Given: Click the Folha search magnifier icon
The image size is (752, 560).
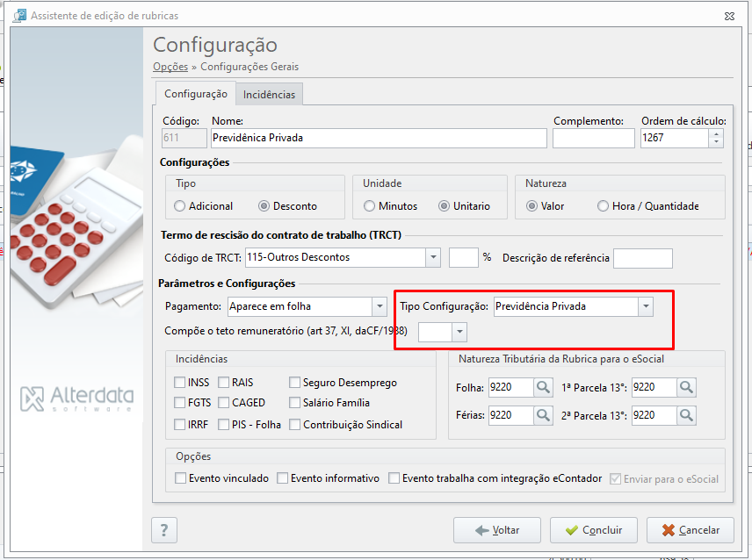Looking at the screenshot, I should (543, 387).
